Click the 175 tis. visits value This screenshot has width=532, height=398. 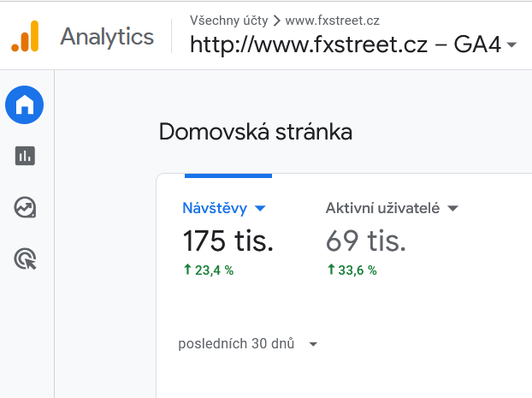[228, 241]
